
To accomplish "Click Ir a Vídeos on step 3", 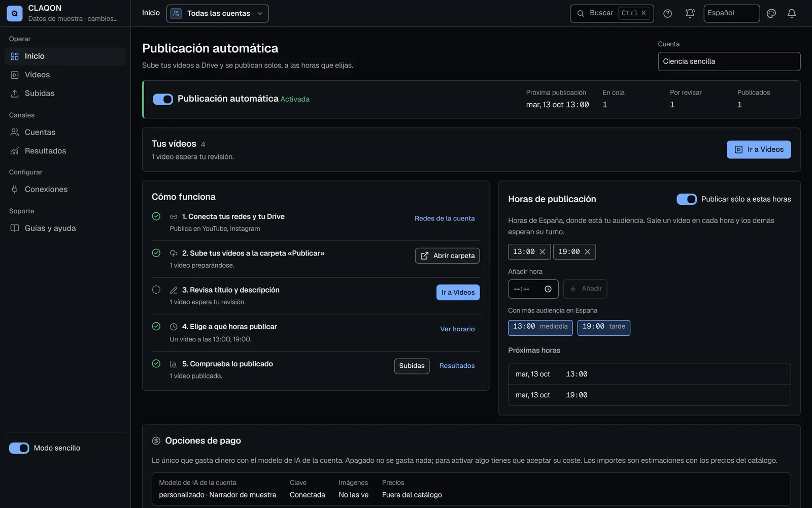I will click(x=458, y=293).
